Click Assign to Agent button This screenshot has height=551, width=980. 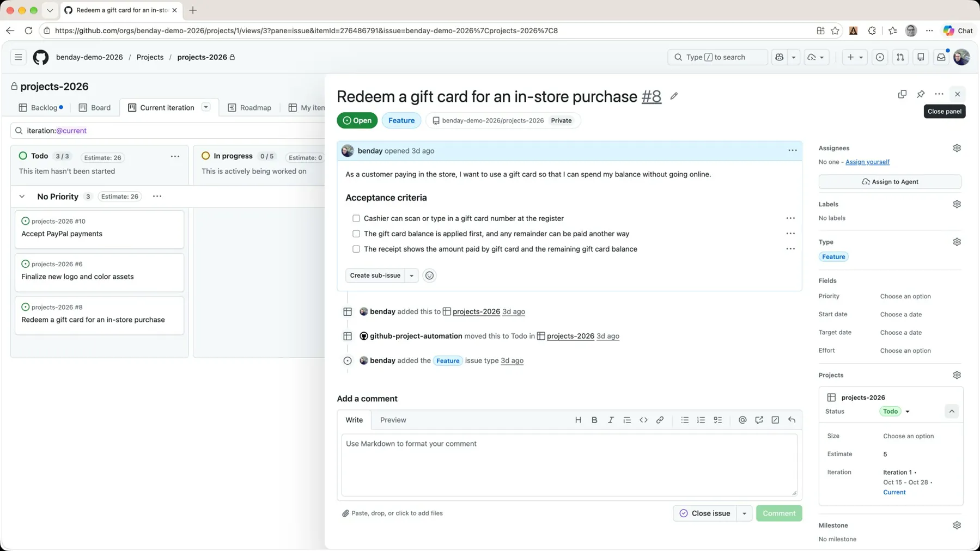890,182
